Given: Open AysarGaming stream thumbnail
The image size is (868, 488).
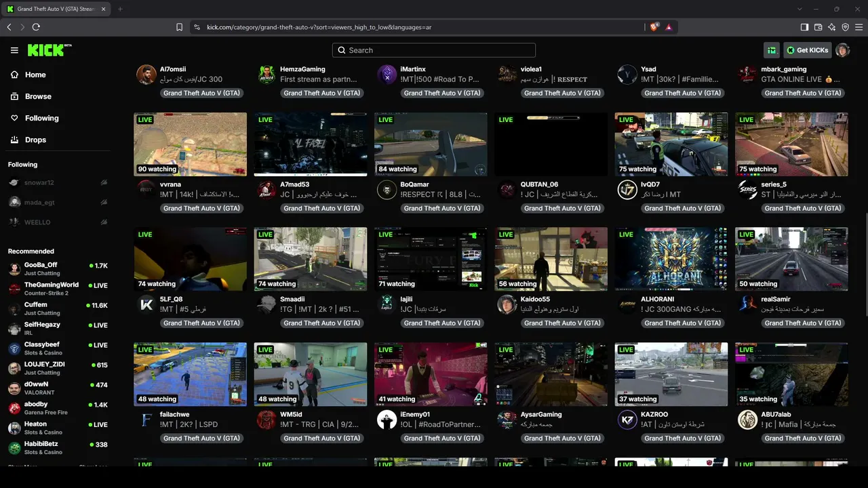Looking at the screenshot, I should click(x=551, y=374).
